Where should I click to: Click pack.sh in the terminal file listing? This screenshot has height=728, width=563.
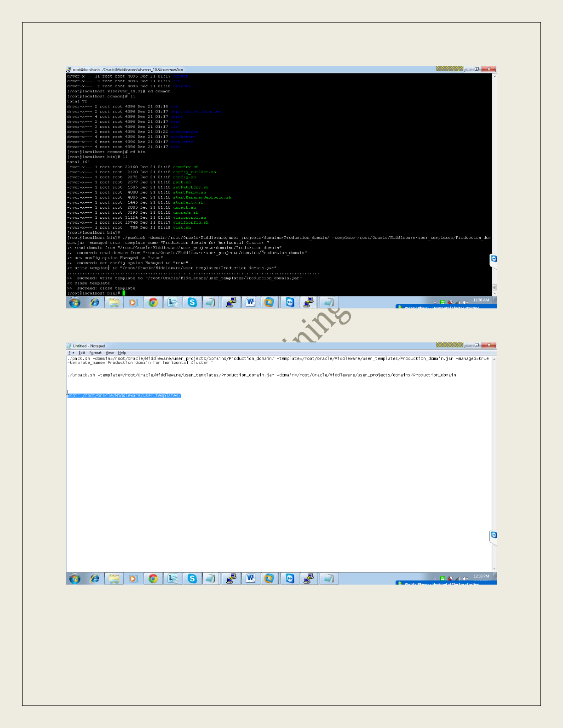(x=182, y=182)
